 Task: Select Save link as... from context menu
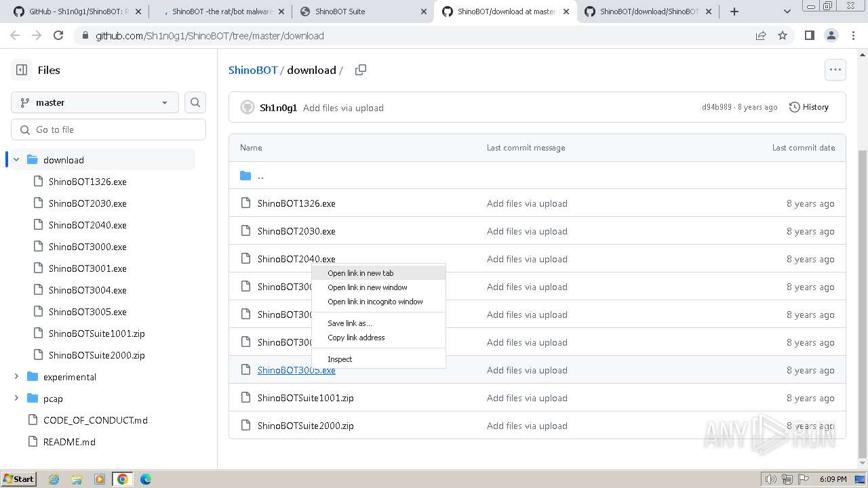click(x=378, y=323)
